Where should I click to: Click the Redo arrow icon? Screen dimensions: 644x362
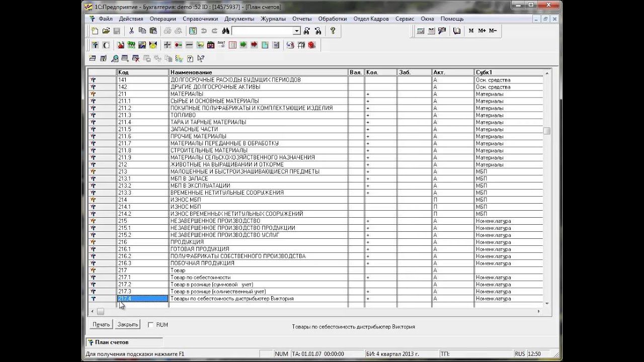point(214,31)
